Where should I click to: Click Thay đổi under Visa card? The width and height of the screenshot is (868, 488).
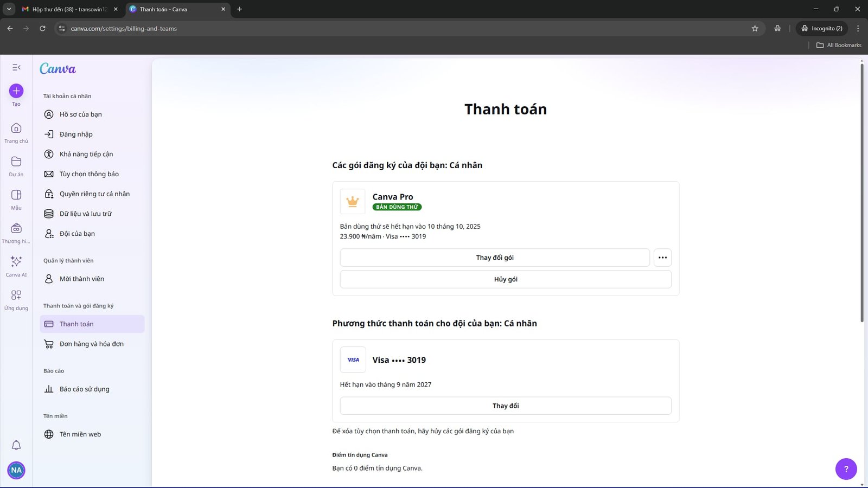pyautogui.click(x=505, y=406)
